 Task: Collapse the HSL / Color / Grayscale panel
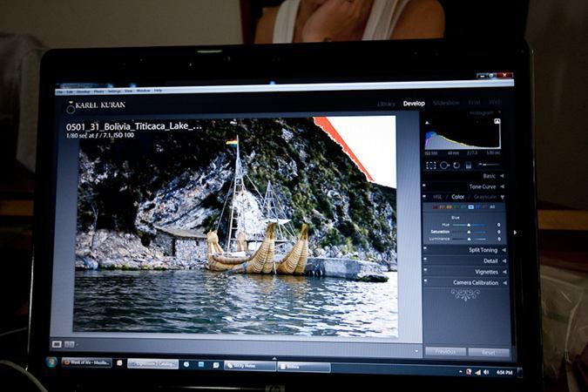pyautogui.click(x=502, y=197)
